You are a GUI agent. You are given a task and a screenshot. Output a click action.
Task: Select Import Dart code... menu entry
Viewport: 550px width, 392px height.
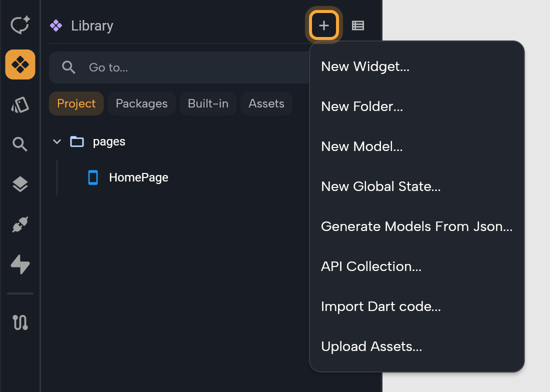416,306
